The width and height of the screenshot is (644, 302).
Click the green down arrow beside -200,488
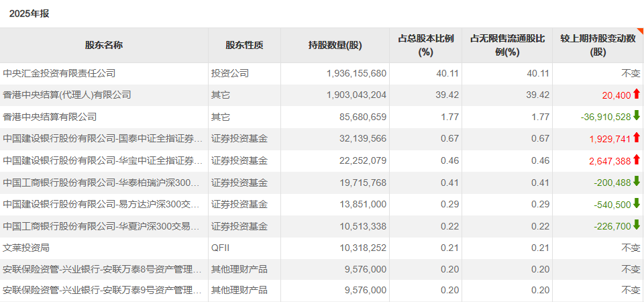637,181
